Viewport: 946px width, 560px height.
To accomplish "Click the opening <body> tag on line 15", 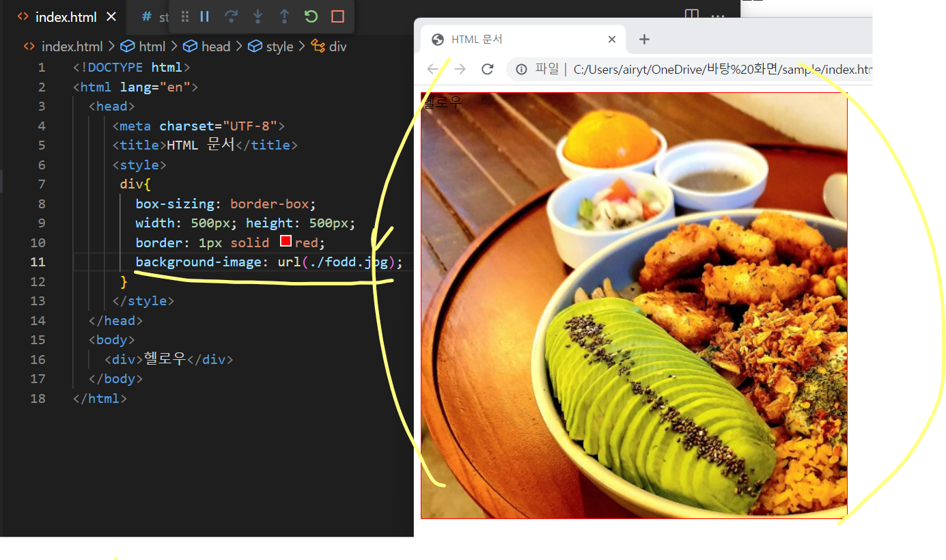I will [x=111, y=339].
